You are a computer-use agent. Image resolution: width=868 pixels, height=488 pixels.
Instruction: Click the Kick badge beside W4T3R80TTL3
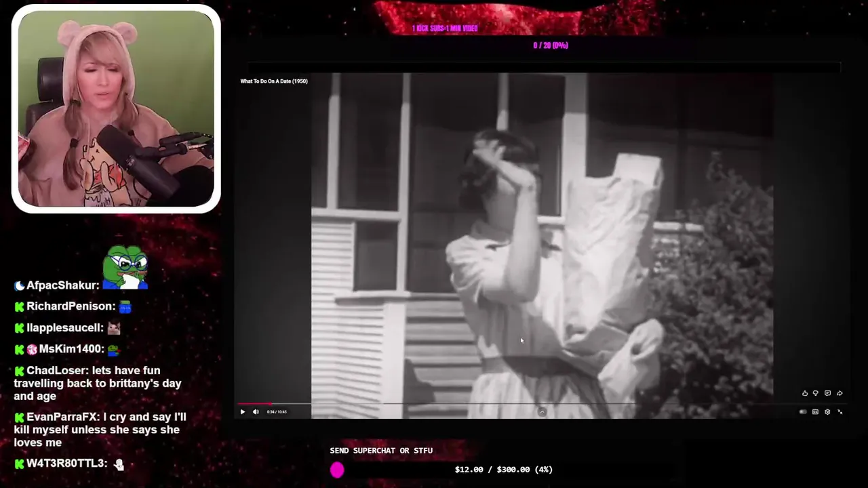pos(19,464)
